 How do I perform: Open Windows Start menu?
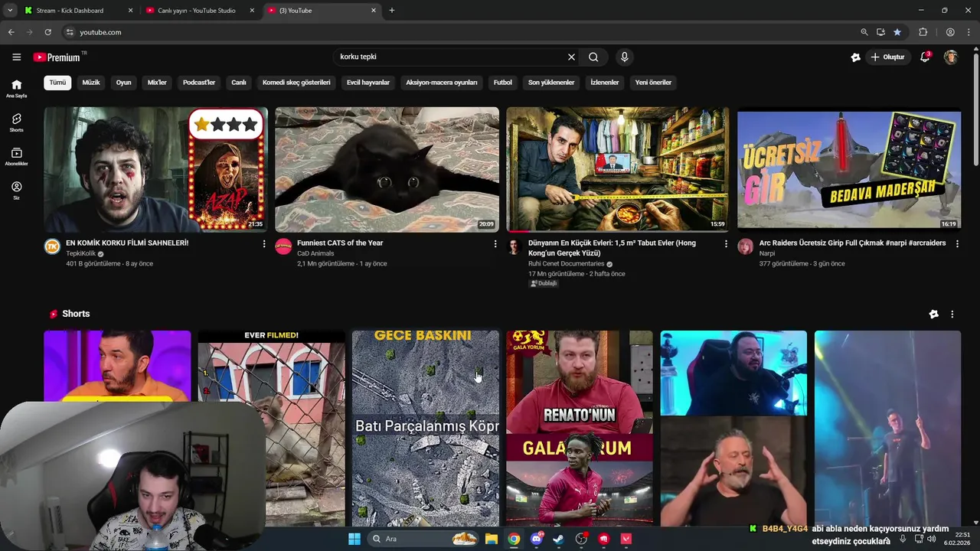tap(354, 539)
